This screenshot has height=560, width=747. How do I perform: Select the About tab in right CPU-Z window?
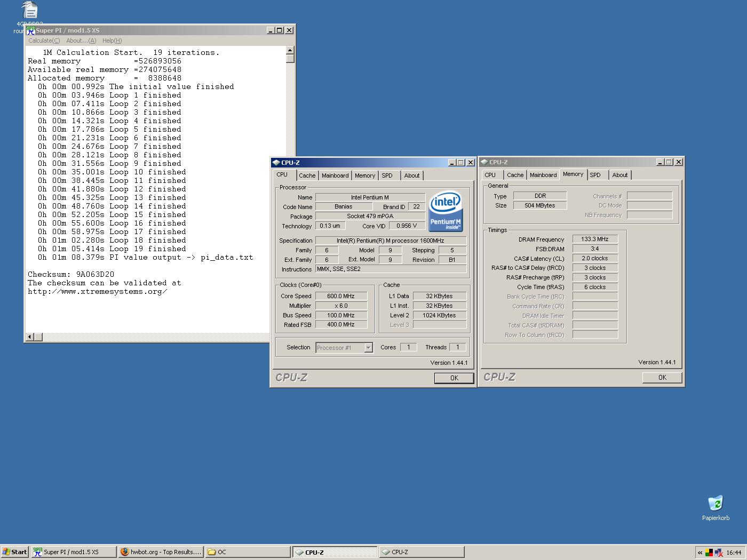click(x=620, y=175)
